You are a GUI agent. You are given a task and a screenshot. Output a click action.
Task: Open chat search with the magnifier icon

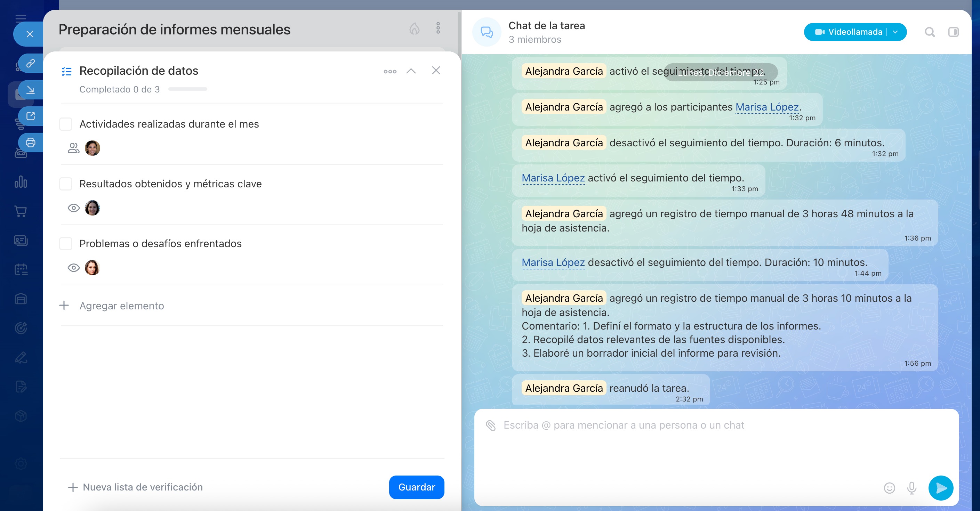pyautogui.click(x=930, y=32)
